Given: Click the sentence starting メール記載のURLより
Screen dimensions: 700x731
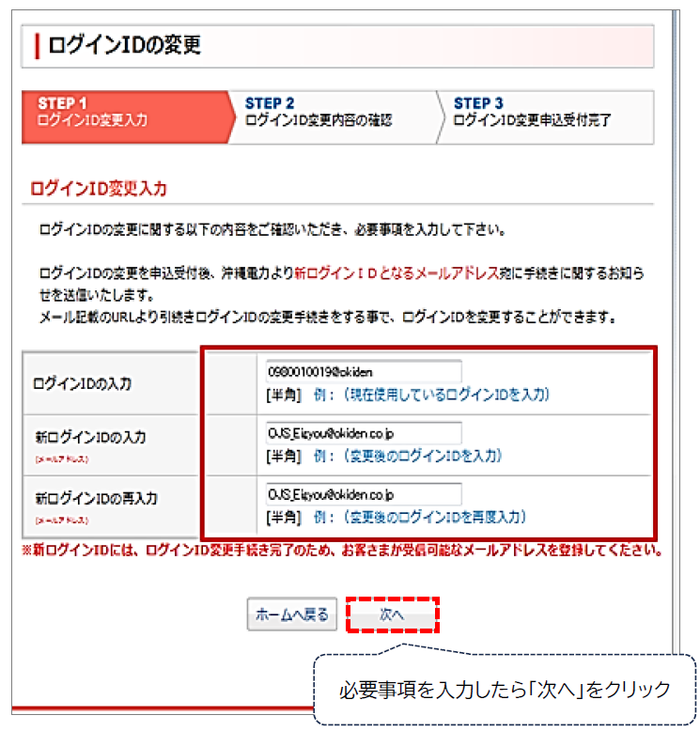Looking at the screenshot, I should 327,318.
